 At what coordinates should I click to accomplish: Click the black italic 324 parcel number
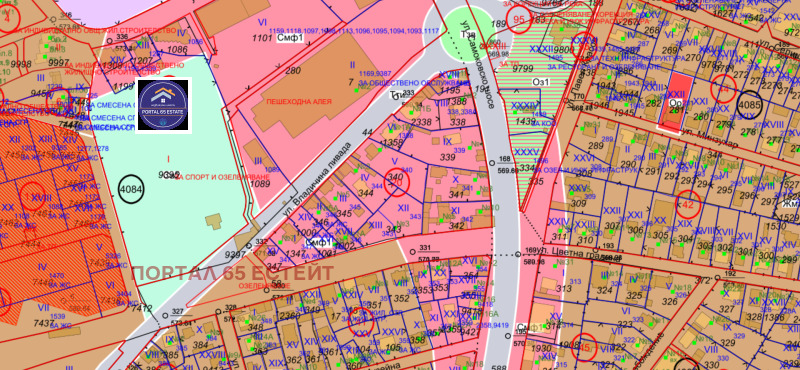click(605, 290)
